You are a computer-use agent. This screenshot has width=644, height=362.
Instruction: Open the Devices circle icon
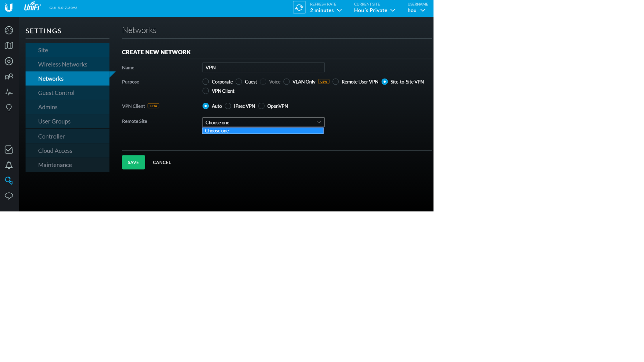pyautogui.click(x=9, y=61)
